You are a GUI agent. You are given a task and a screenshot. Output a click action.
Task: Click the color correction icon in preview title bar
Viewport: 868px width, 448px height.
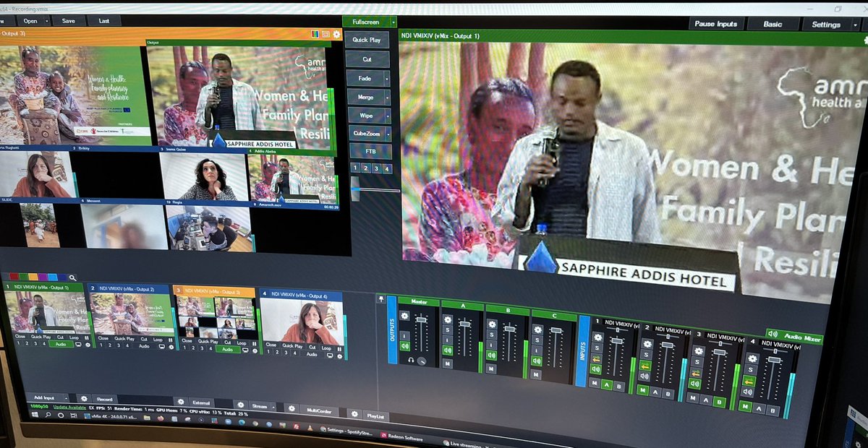[315, 33]
